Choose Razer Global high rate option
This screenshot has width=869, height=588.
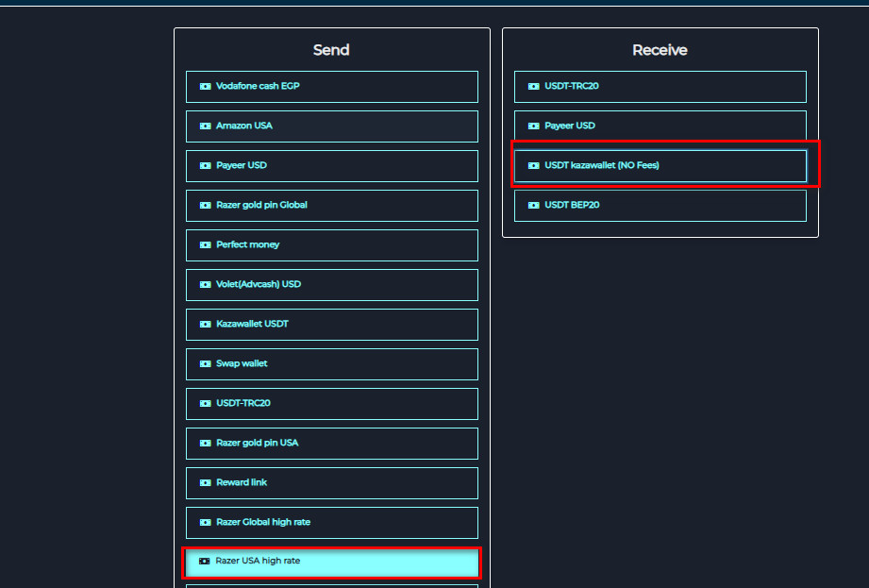[331, 522]
